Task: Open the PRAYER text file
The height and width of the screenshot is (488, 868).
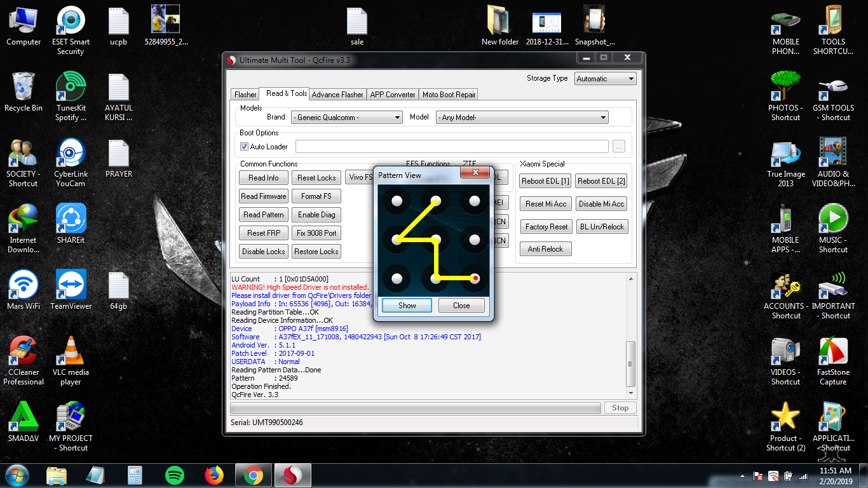Action: coord(118,158)
